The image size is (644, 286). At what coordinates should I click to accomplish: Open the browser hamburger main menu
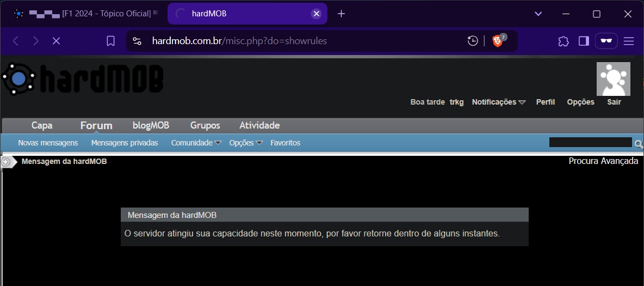(629, 41)
